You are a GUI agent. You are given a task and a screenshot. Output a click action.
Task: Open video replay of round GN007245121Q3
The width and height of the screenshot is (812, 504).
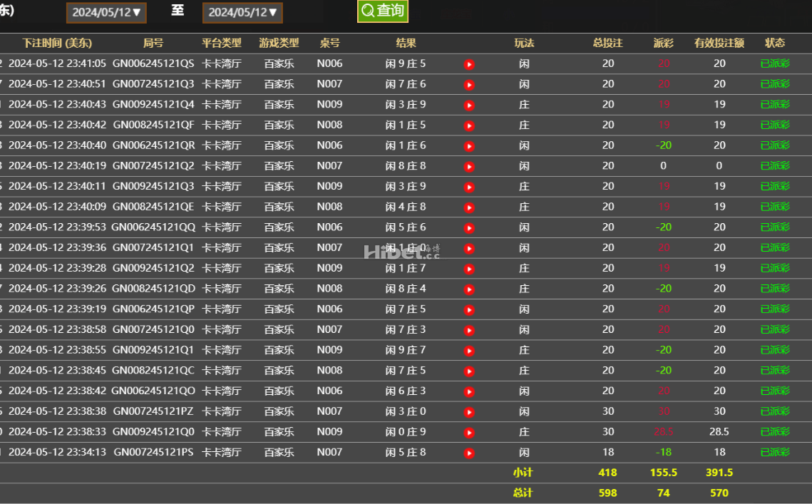pos(469,85)
